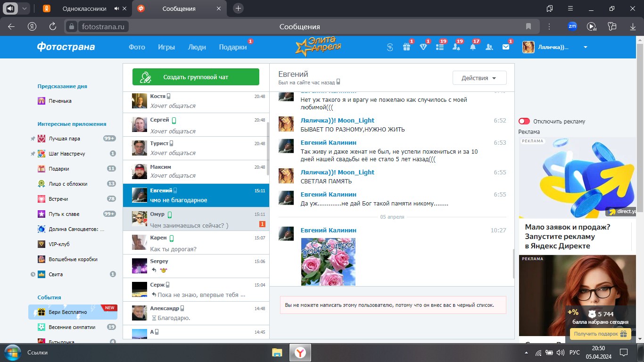
Task: Open the Шаг Навстречу app icon
Action: point(41,154)
